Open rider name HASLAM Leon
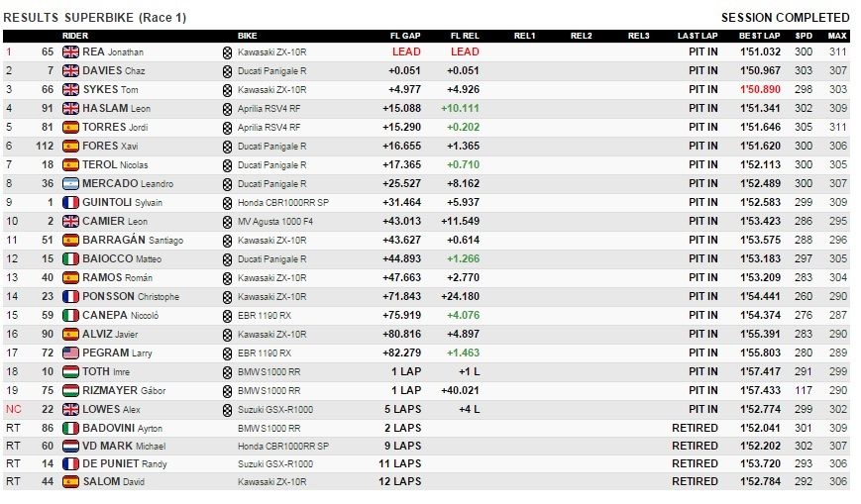This screenshot has height=504, width=861. [x=116, y=109]
